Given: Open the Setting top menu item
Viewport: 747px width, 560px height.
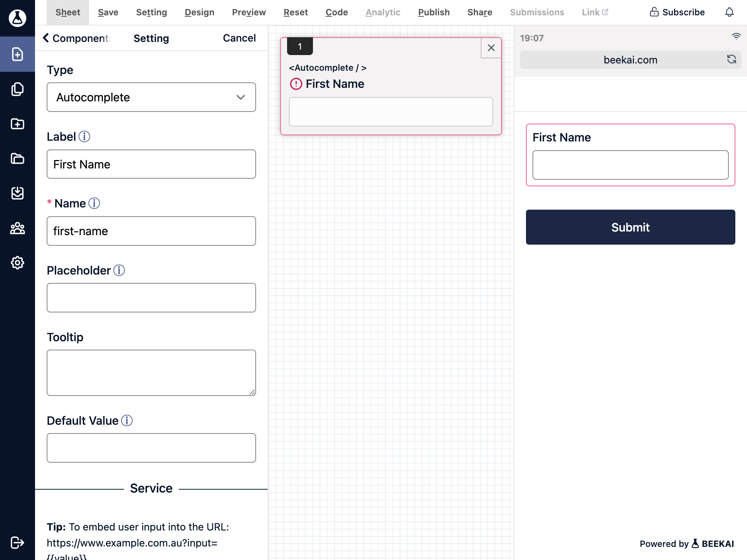Looking at the screenshot, I should (151, 12).
